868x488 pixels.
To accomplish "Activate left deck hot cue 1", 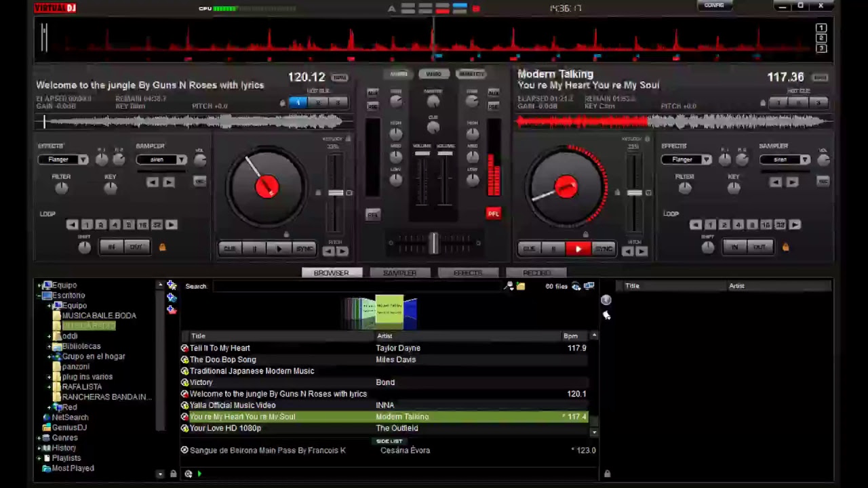I will (298, 102).
